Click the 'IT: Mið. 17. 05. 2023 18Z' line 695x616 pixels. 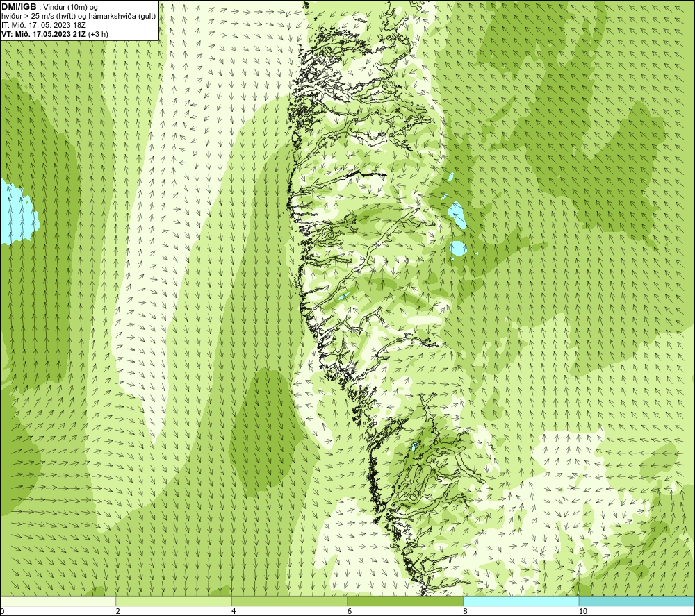44,25
